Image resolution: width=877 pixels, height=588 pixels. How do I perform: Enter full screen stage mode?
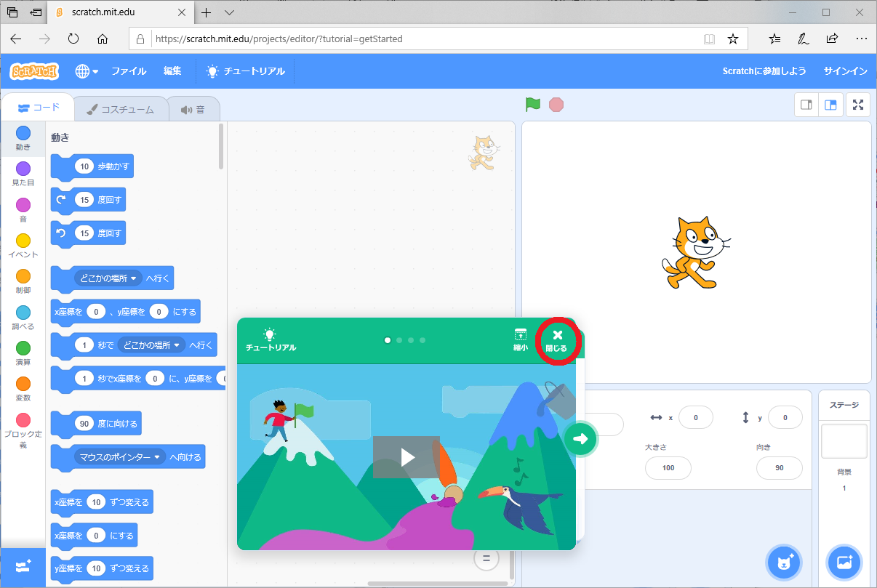[x=858, y=105]
